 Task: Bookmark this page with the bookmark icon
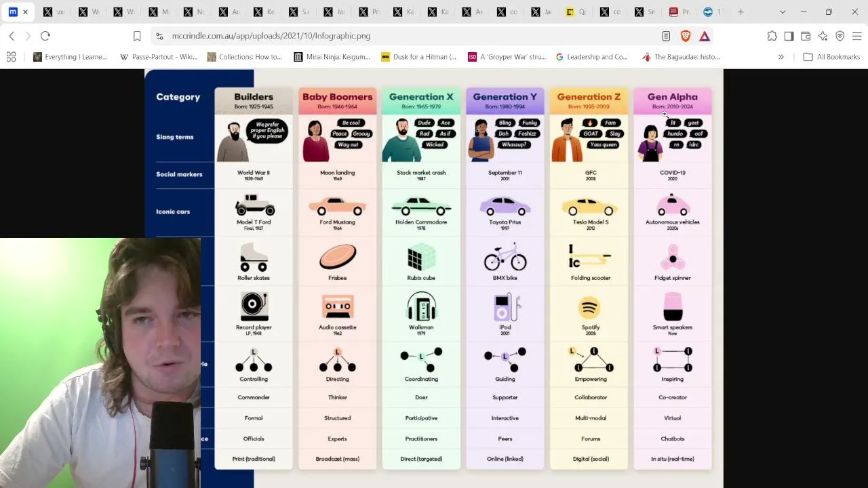pyautogui.click(x=137, y=36)
